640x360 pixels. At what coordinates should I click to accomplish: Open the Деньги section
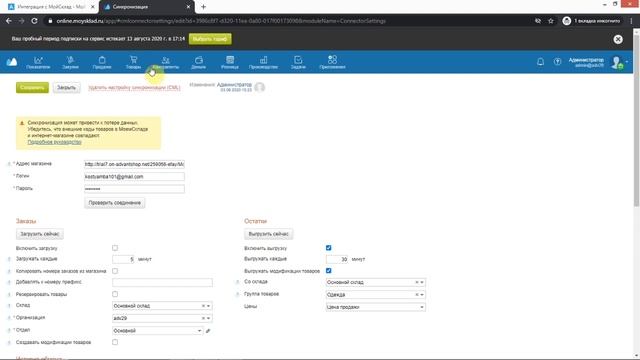click(198, 62)
